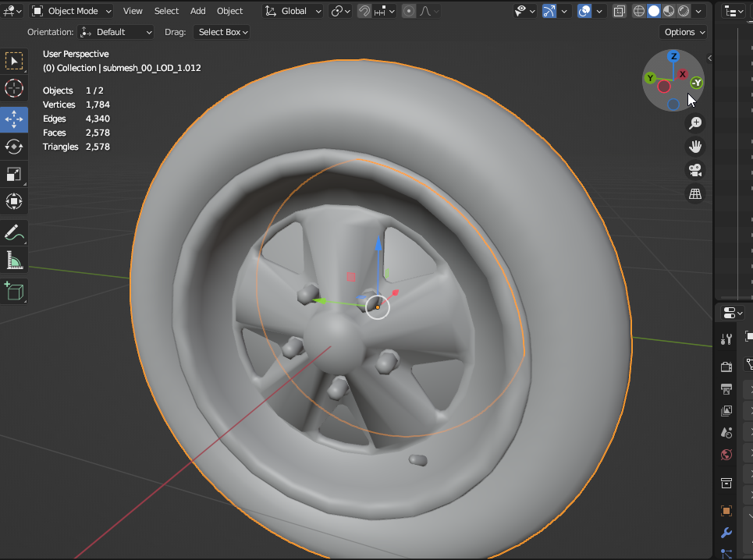This screenshot has height=560, width=753.
Task: Enable proportional editing
Action: [x=409, y=12]
